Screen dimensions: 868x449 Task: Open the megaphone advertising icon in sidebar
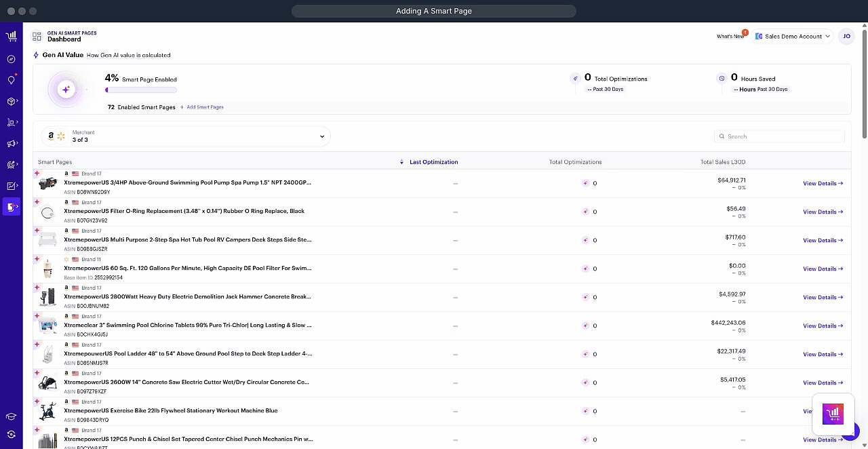click(x=11, y=144)
